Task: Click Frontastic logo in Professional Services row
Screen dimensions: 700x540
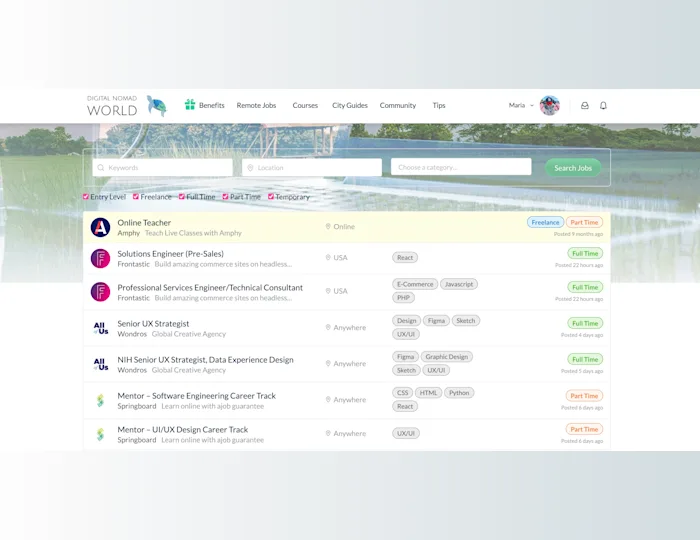Action: click(100, 292)
